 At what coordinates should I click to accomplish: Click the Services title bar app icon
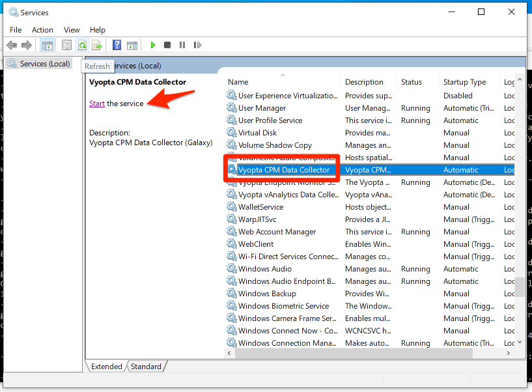[14, 12]
